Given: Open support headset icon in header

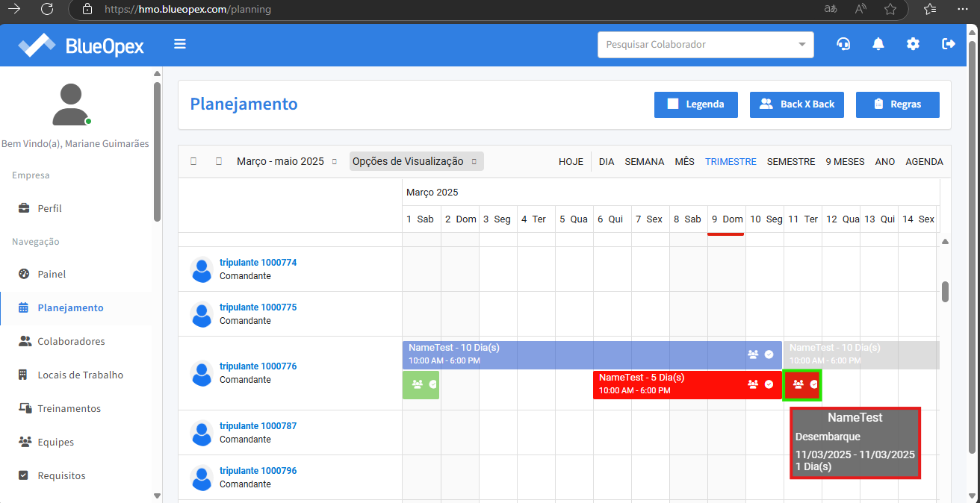Looking at the screenshot, I should (x=843, y=44).
